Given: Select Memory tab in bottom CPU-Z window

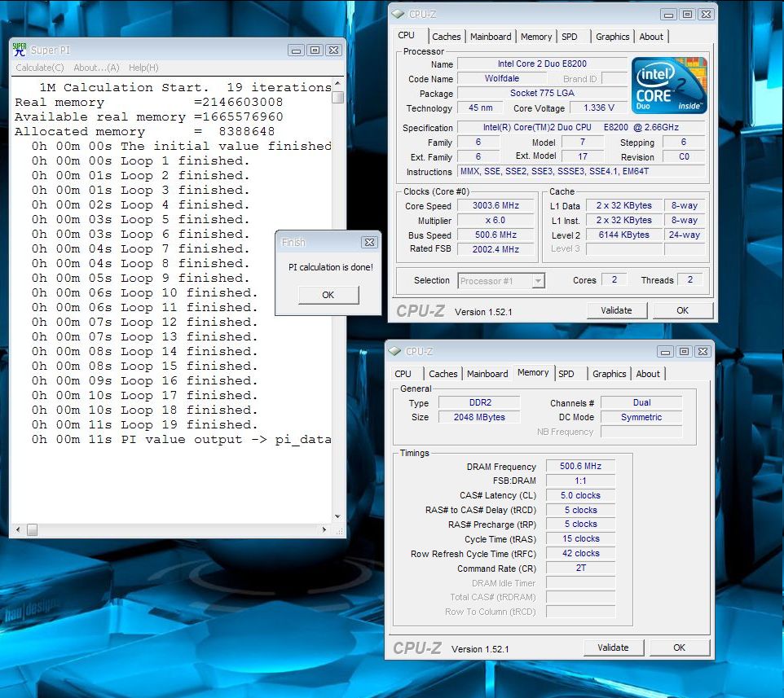Looking at the screenshot, I should coord(533,372).
